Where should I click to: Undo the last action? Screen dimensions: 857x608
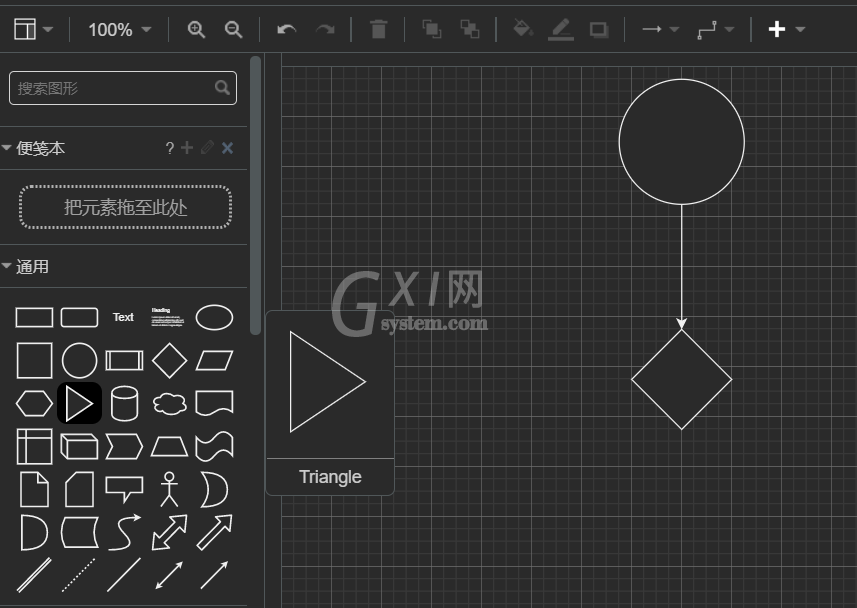tap(286, 29)
